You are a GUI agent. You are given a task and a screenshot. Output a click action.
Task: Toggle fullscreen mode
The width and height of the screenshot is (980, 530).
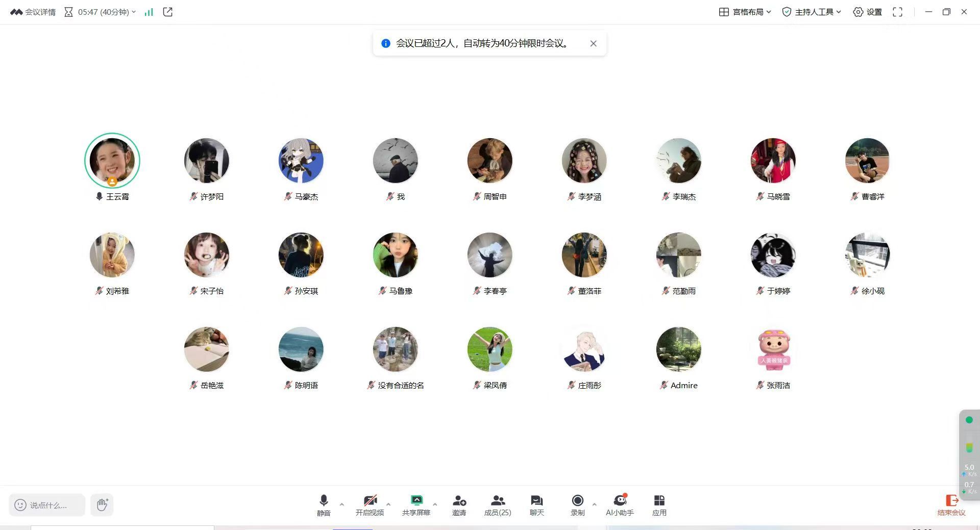897,12
